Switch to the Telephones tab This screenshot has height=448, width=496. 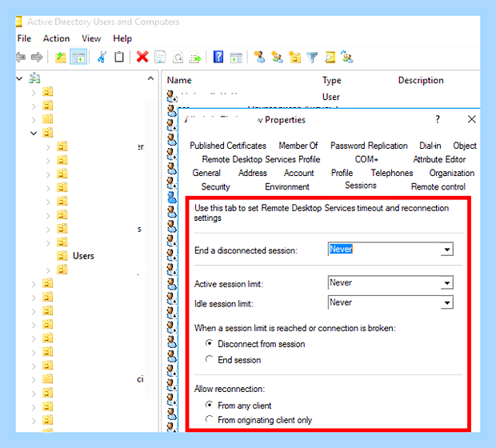click(392, 173)
